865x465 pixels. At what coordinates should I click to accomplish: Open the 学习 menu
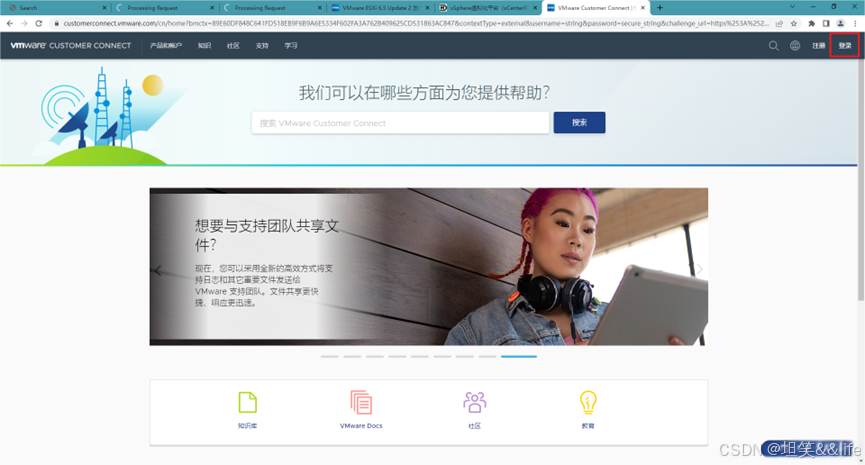pyautogui.click(x=291, y=46)
